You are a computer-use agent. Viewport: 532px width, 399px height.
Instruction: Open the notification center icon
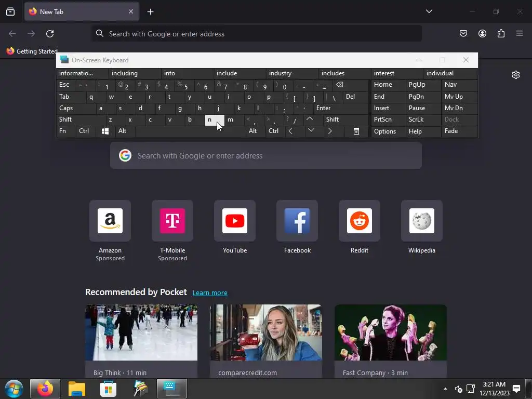[516, 389]
